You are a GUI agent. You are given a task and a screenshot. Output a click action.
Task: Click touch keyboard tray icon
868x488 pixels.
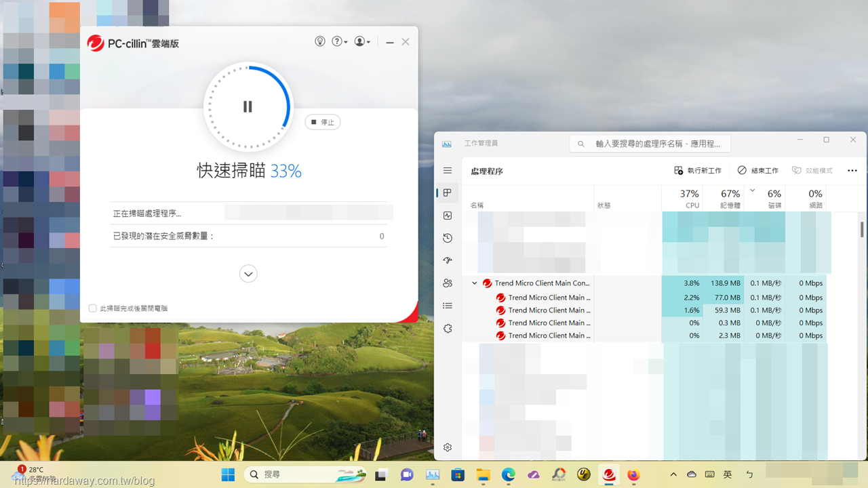point(710,474)
